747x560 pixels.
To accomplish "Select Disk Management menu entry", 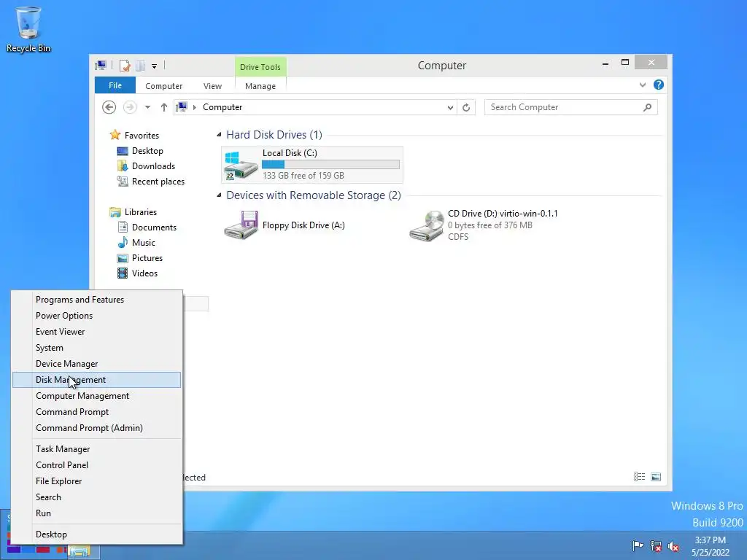I will (x=97, y=380).
